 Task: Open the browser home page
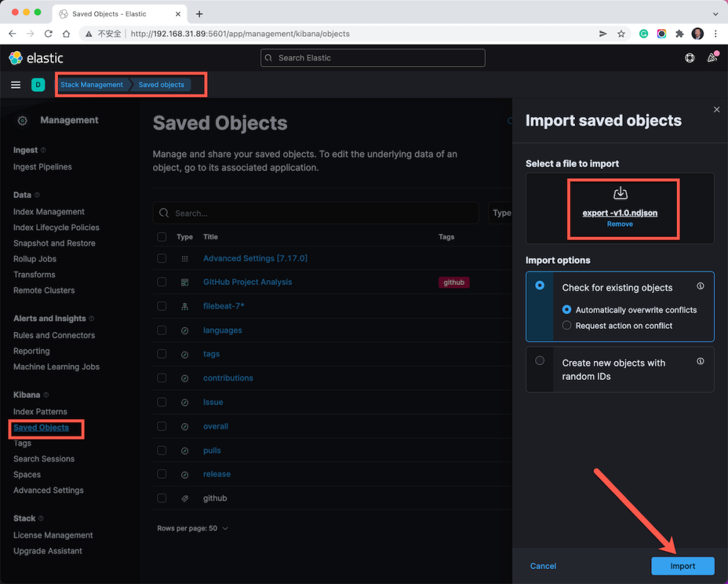click(x=66, y=34)
